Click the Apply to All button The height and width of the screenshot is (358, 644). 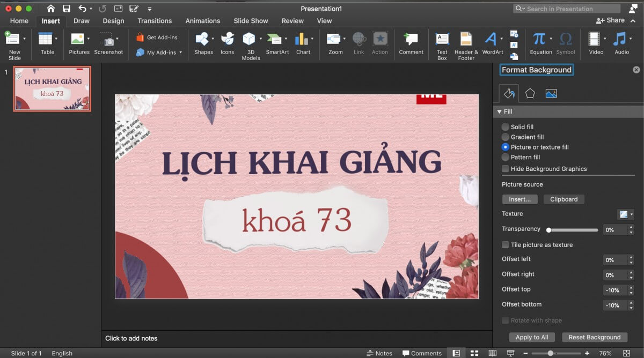531,337
